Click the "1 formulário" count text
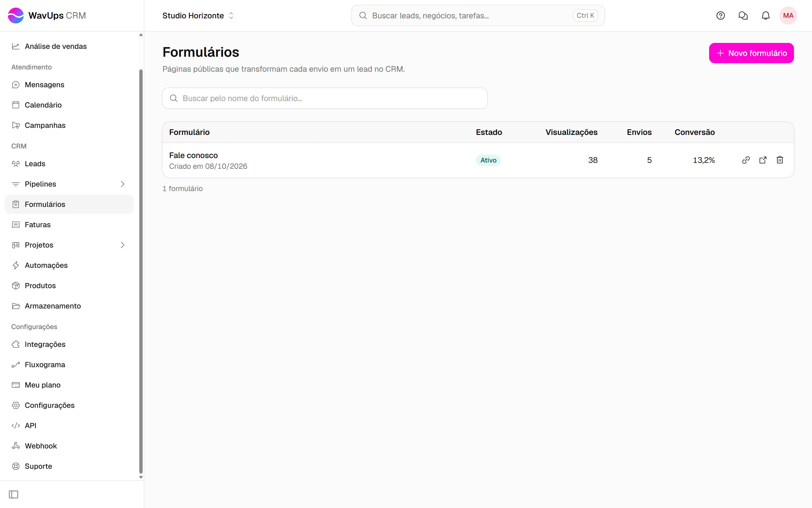 click(x=182, y=189)
